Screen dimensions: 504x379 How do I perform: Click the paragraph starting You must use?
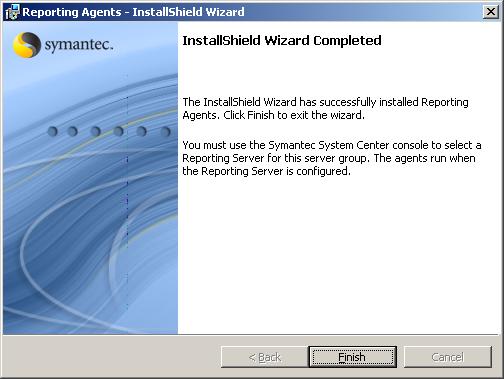click(x=332, y=158)
